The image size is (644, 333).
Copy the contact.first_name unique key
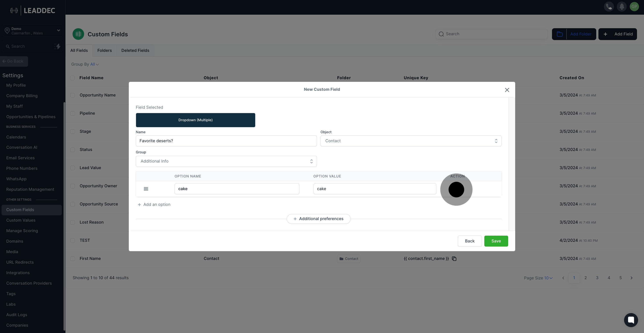[454, 259]
